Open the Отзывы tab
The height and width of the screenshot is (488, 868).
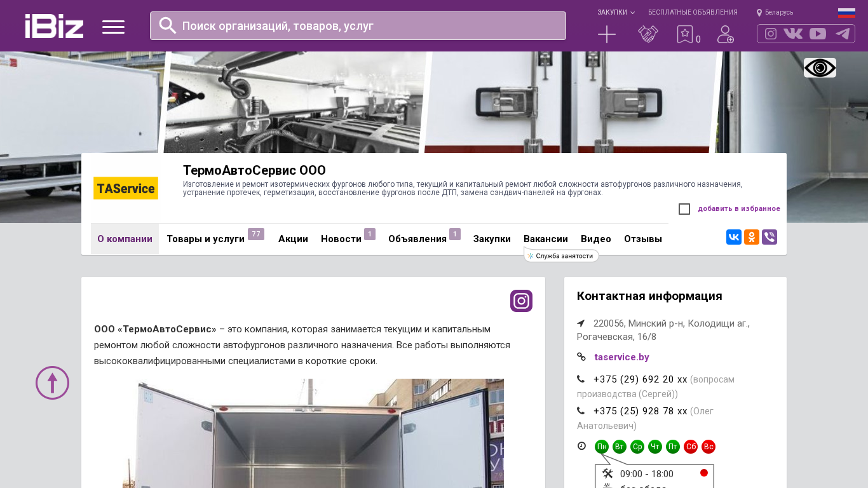[643, 239]
